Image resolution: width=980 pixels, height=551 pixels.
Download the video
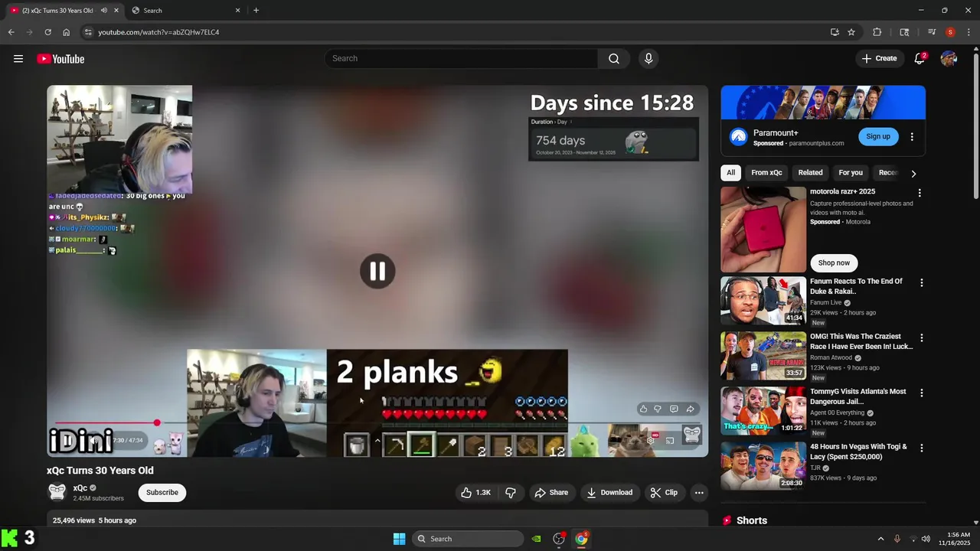[609, 493]
